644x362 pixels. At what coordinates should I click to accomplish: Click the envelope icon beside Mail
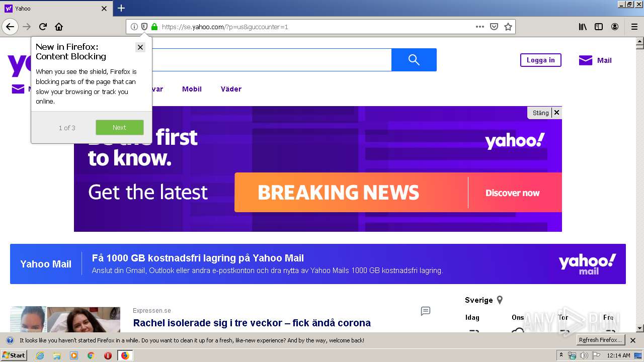tap(586, 60)
